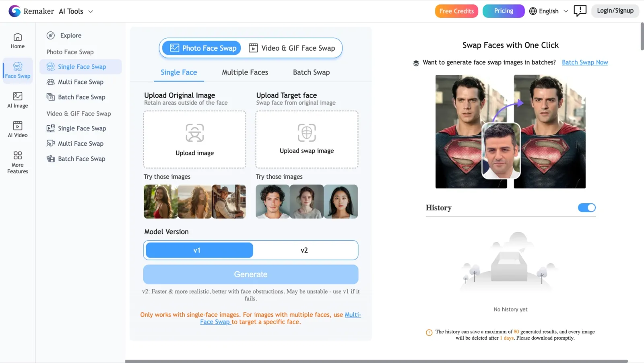This screenshot has height=363, width=644.
Task: Select the Batch Swap tab
Action: click(x=311, y=72)
